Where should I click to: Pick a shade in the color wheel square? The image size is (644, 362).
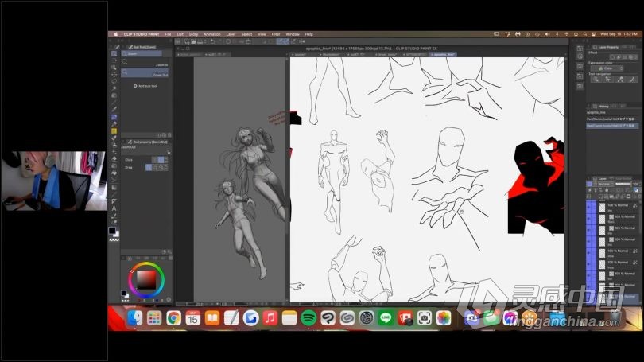click(146, 280)
